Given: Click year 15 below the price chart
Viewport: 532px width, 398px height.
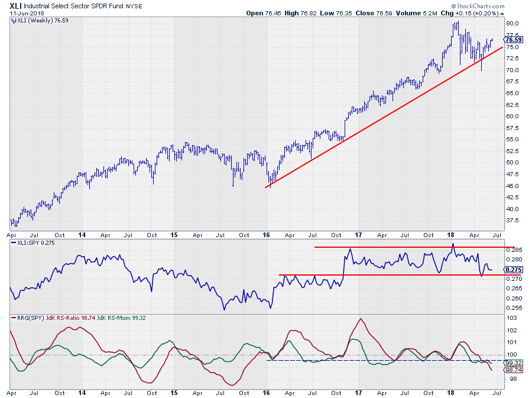Looking at the screenshot, I should coord(174,235).
